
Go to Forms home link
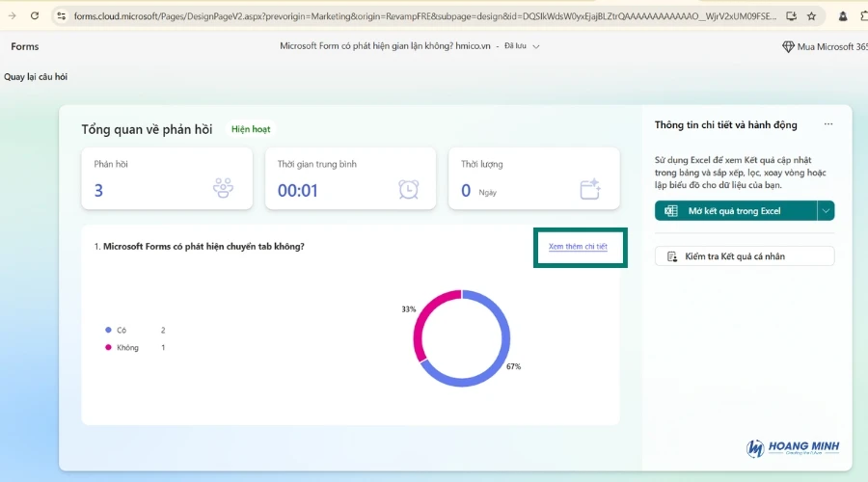click(25, 46)
